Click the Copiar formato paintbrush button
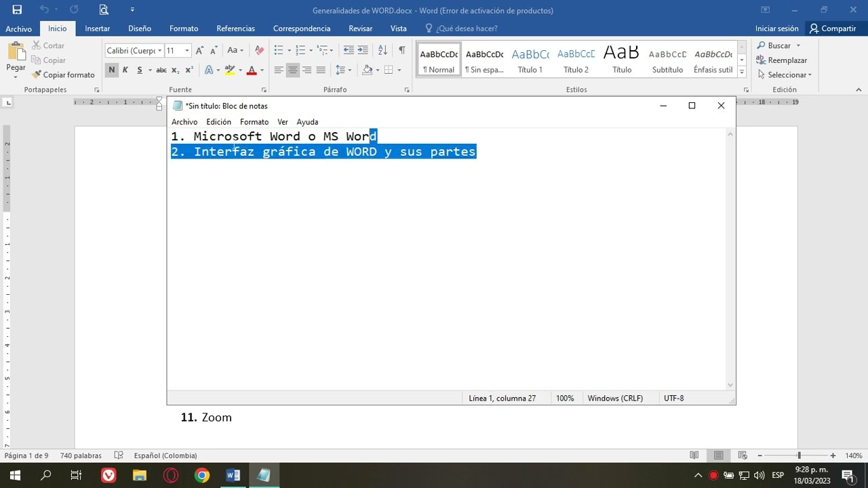Screen dimensions: 868x488 [63, 75]
